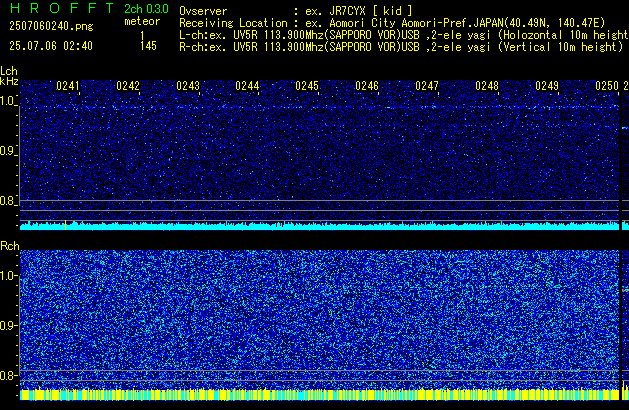Click the 0248 time marker
The width and height of the screenshot is (629, 410).
487,86
